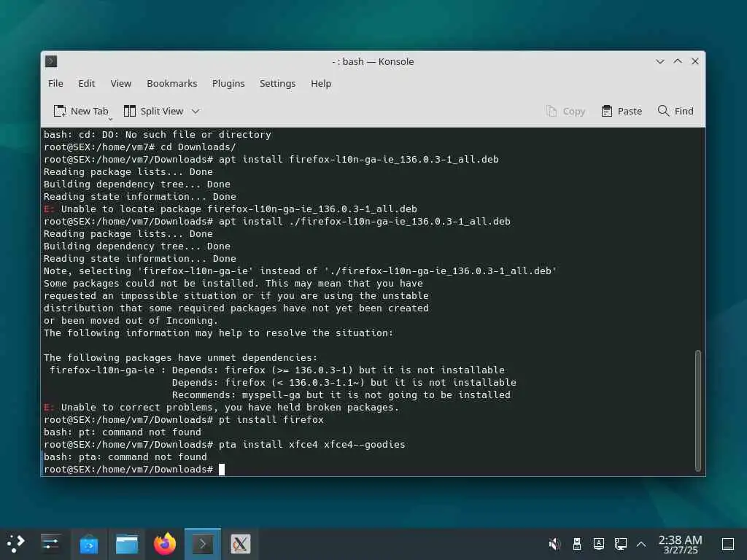Open the Edit menu
The height and width of the screenshot is (560, 747).
87,83
